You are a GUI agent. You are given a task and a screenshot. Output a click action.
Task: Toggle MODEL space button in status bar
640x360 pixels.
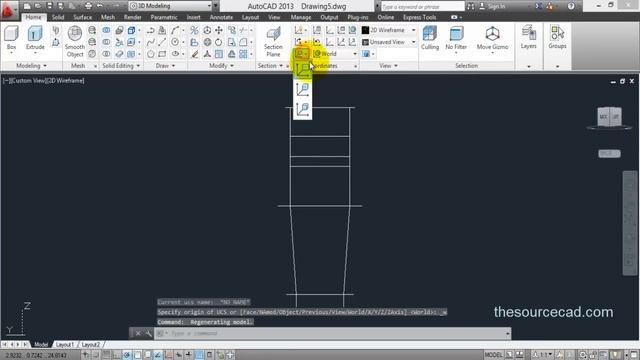tap(493, 355)
